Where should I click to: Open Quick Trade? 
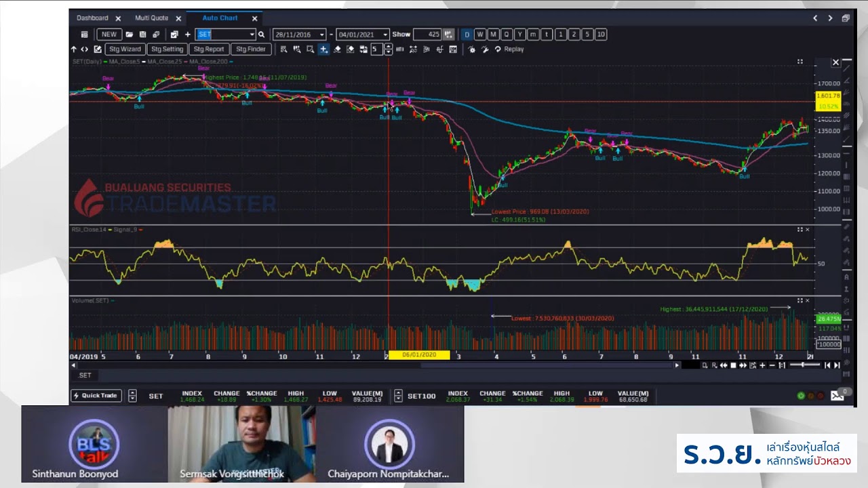click(x=96, y=396)
